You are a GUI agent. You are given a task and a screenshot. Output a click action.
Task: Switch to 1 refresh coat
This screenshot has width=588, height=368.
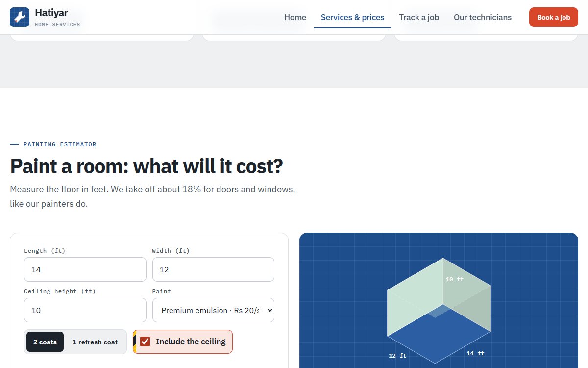click(x=95, y=342)
